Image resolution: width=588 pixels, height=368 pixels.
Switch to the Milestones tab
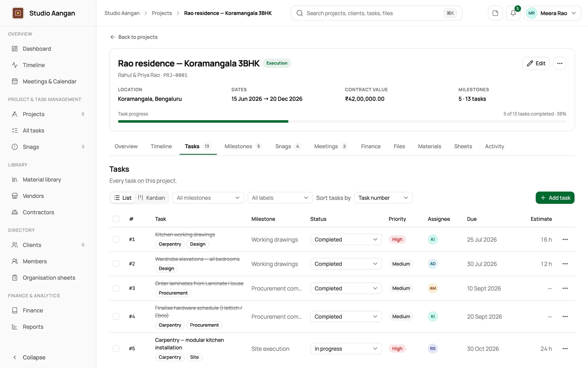click(243, 146)
